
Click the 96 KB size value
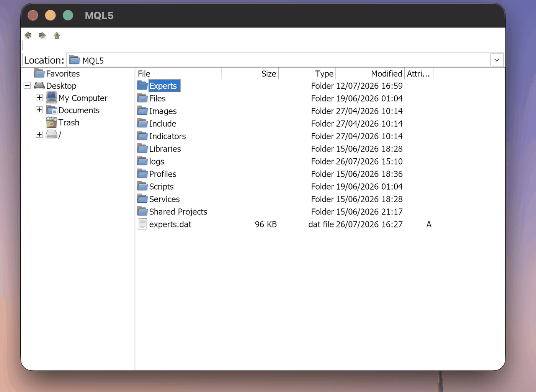point(266,224)
